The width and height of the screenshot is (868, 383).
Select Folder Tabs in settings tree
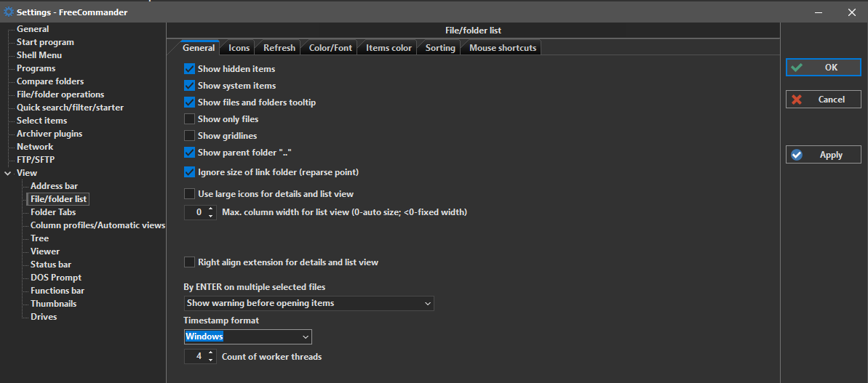[53, 212]
